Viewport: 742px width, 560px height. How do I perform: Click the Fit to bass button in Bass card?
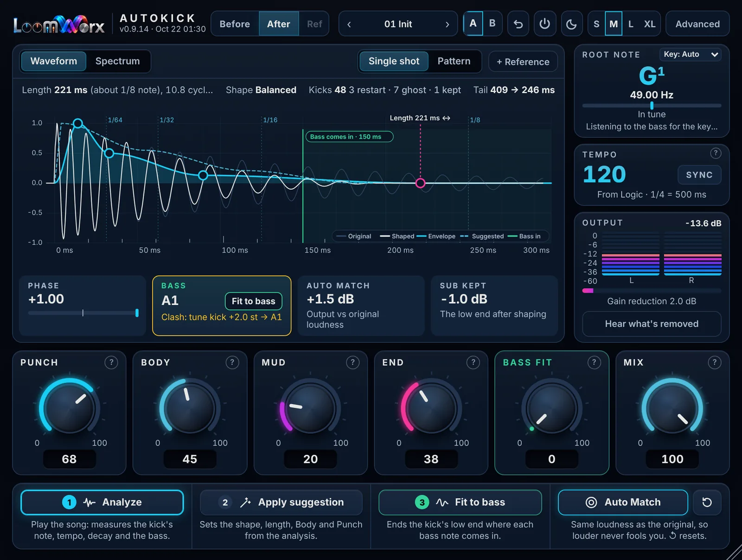point(254,301)
